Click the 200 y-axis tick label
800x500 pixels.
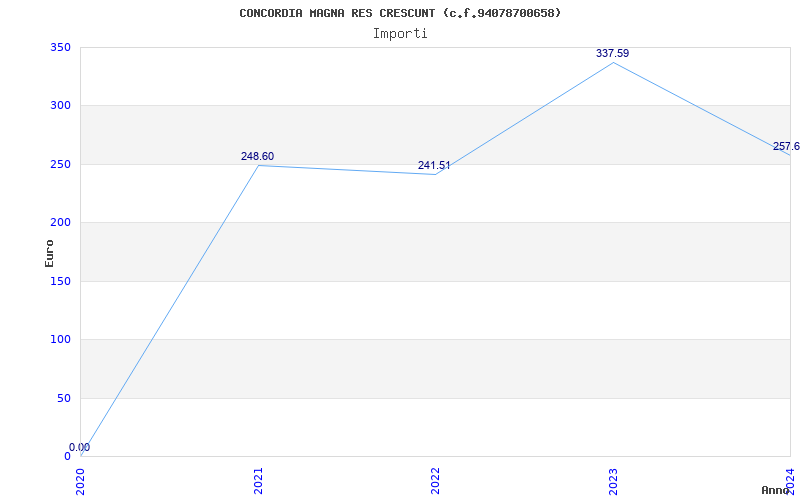click(60, 222)
